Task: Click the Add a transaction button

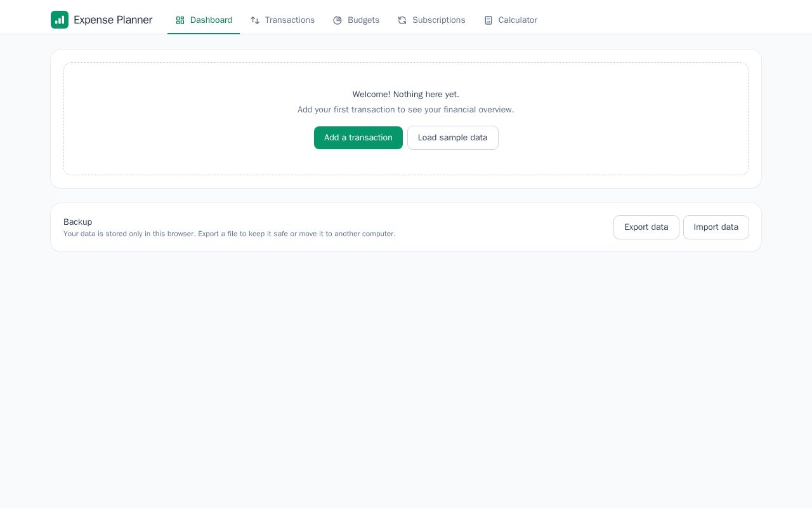Action: 358,138
